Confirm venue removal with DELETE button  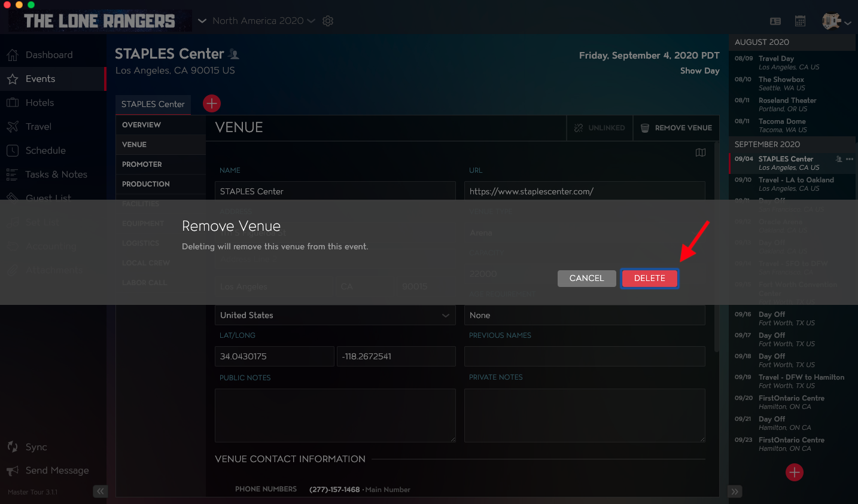[x=649, y=278]
